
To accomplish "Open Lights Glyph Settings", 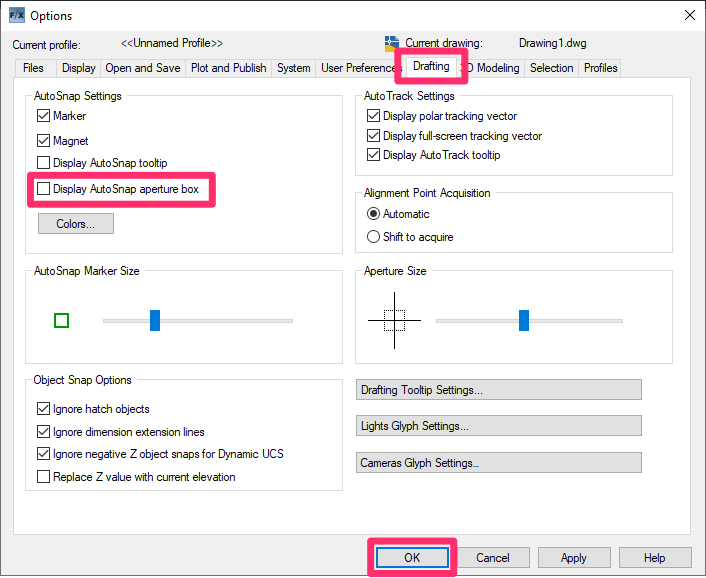I will (498, 426).
